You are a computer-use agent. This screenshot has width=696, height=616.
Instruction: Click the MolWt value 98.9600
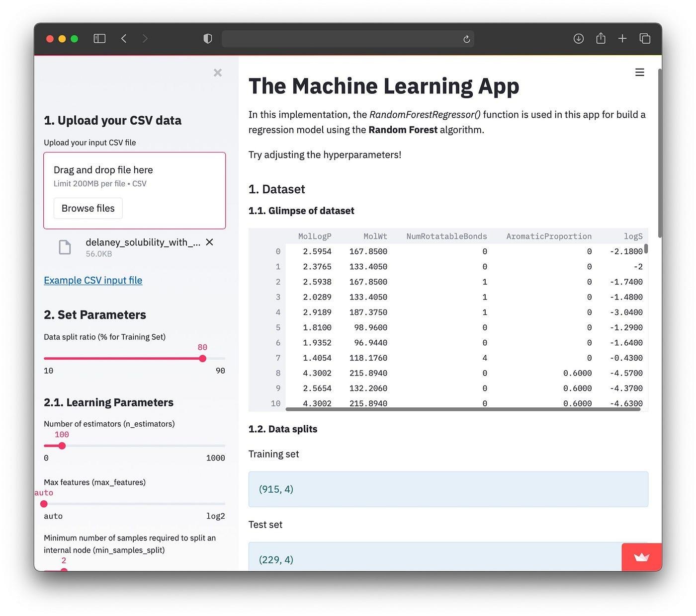(x=370, y=327)
